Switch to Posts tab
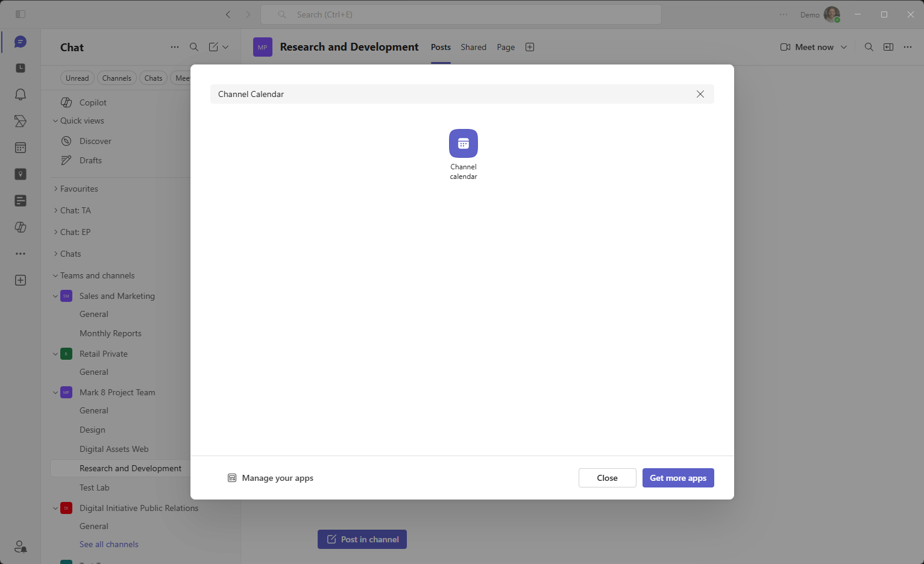924x564 pixels. (x=441, y=47)
